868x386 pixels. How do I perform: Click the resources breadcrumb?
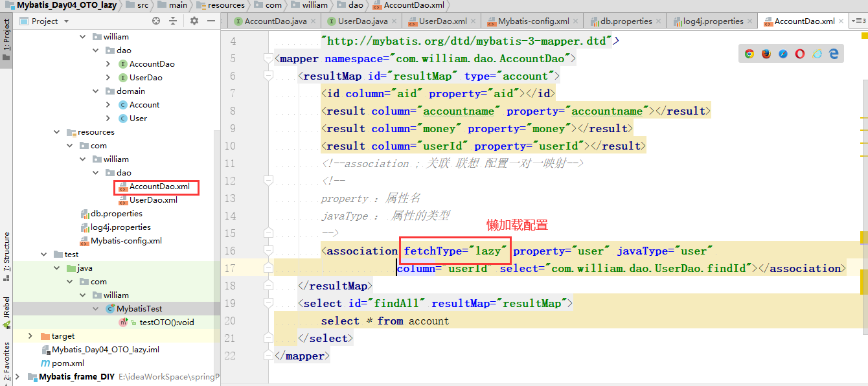coord(220,5)
